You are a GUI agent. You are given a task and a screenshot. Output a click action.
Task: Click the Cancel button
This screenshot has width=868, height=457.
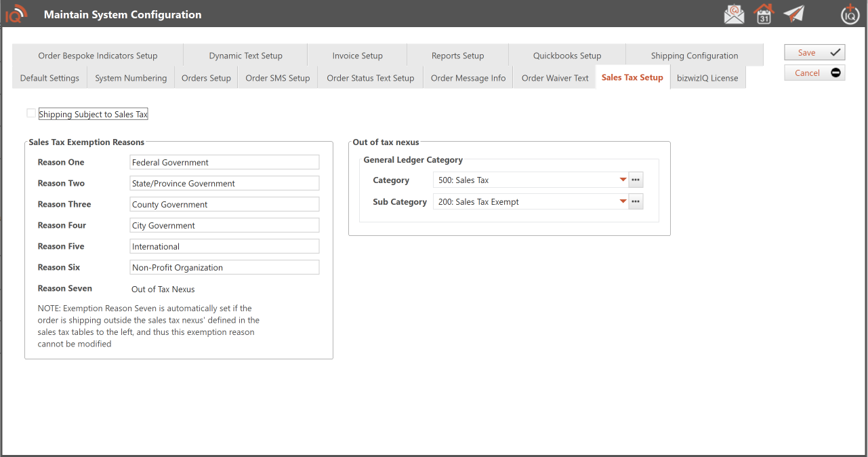pos(814,73)
